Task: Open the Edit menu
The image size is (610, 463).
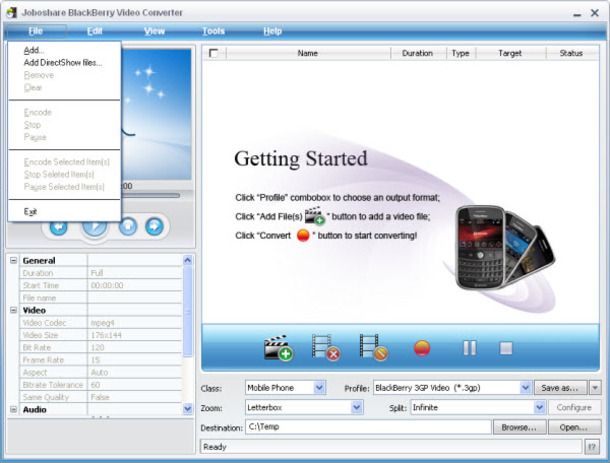Action: (x=95, y=31)
